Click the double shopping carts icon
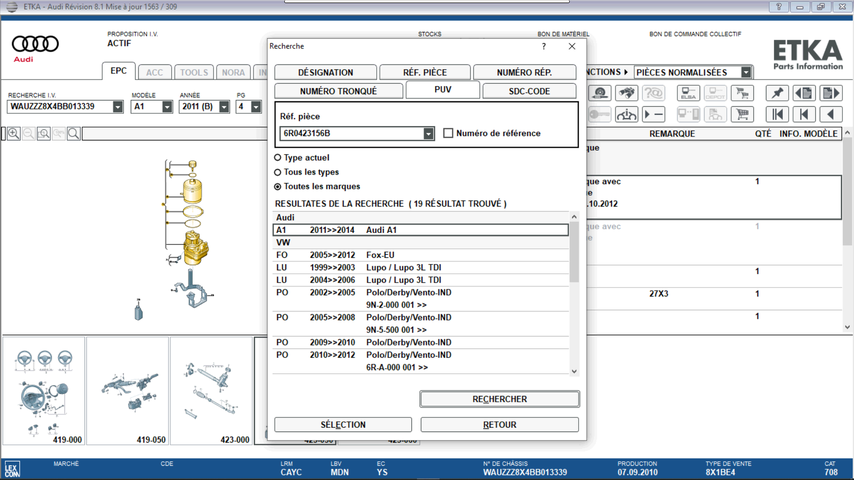The width and height of the screenshot is (854, 480). [742, 93]
